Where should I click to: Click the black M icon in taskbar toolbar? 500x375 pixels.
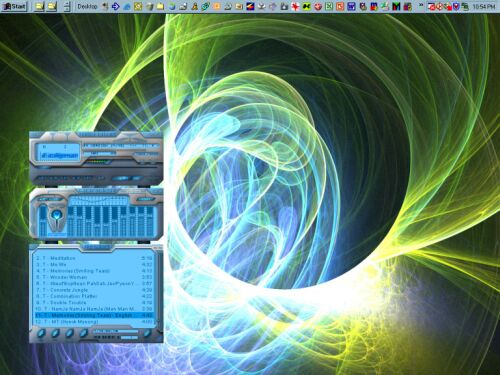coord(396,6)
